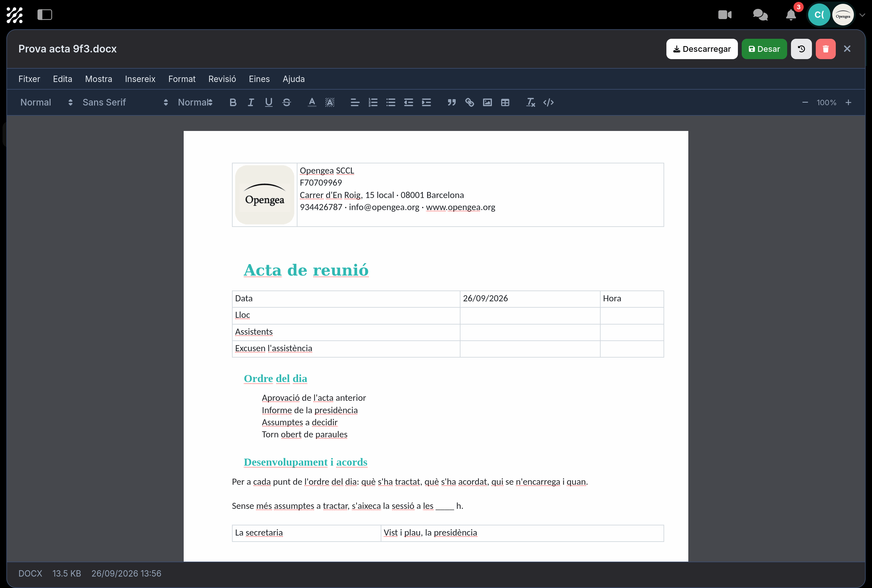Delete the document with the trash button
872x588 pixels.
826,49
